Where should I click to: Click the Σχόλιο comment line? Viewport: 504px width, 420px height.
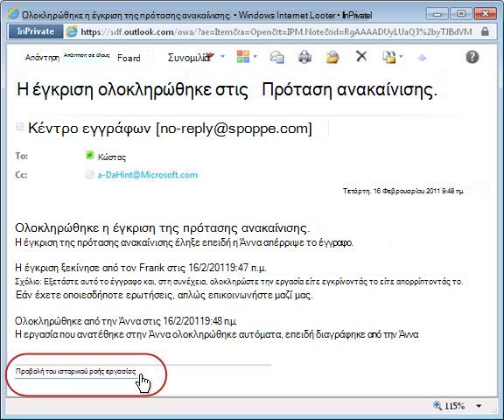tap(239, 282)
